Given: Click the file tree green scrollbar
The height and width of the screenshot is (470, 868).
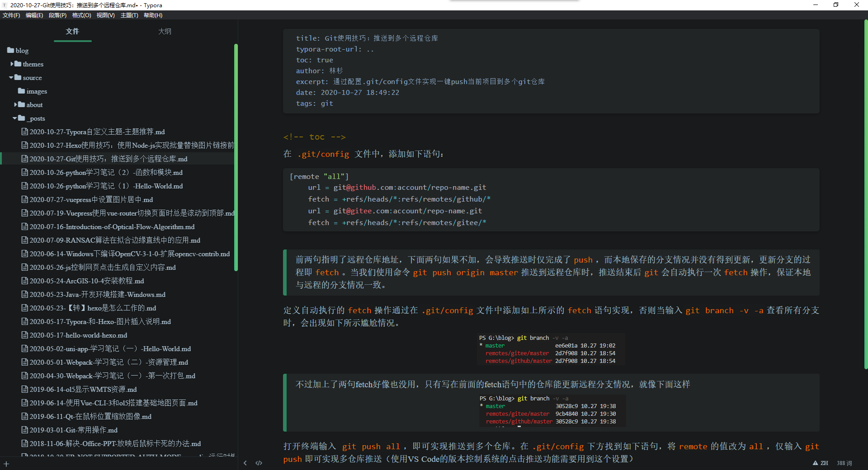Looking at the screenshot, I should tap(236, 157).
